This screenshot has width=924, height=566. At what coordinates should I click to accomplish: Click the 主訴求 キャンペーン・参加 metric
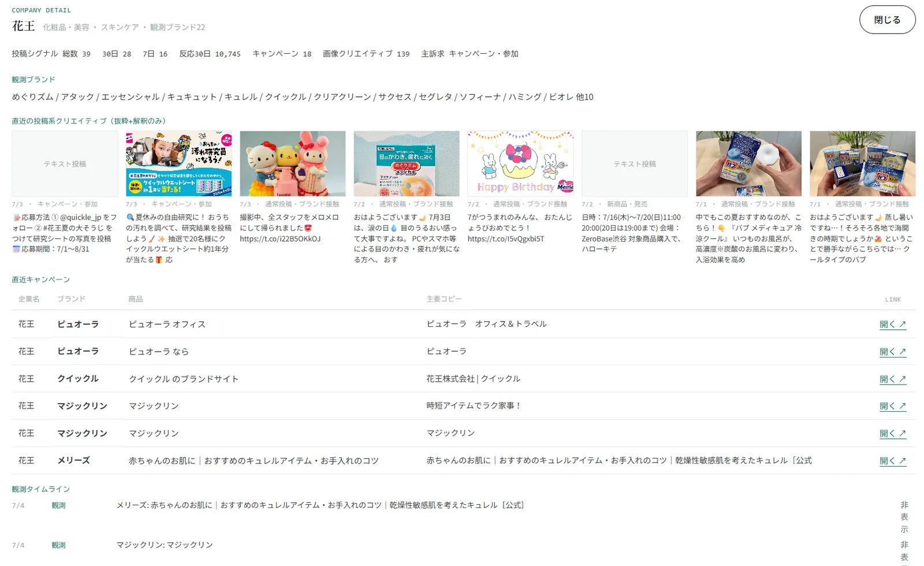point(470,54)
